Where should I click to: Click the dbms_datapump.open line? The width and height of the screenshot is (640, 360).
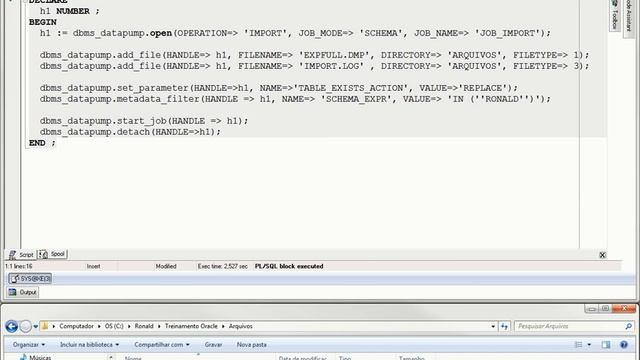tap(295, 33)
